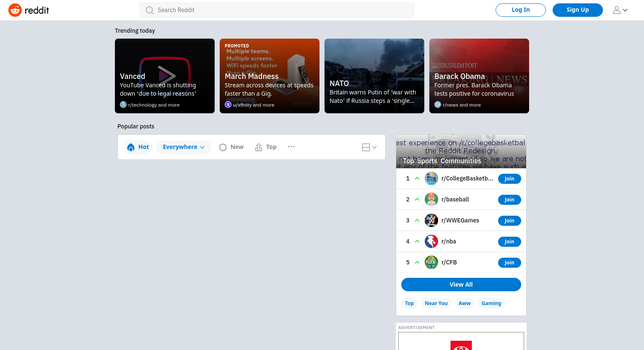Expand the Everywhere location dropdown
This screenshot has width=644, height=350.
pos(184,147)
